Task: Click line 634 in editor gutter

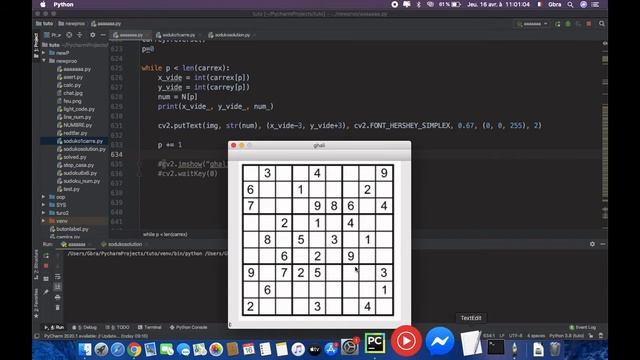Action: point(116,155)
